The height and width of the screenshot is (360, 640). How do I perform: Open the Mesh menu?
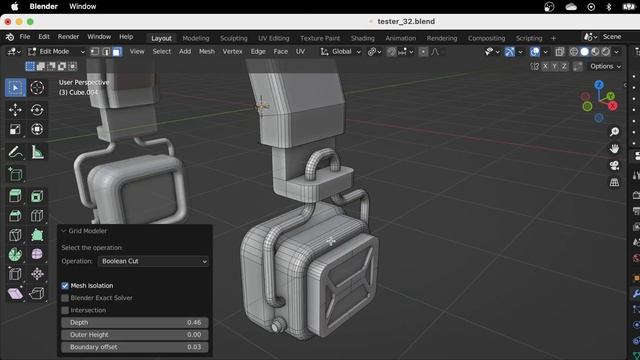tap(207, 52)
